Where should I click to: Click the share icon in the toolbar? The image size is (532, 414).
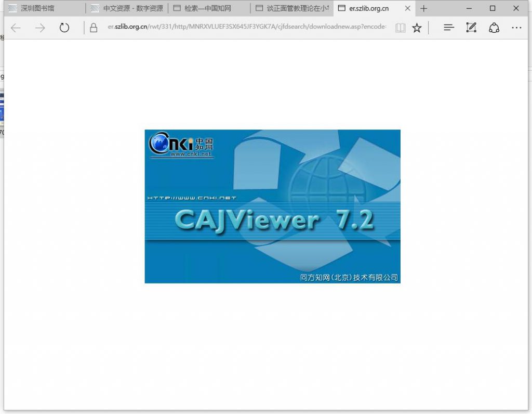(494, 28)
